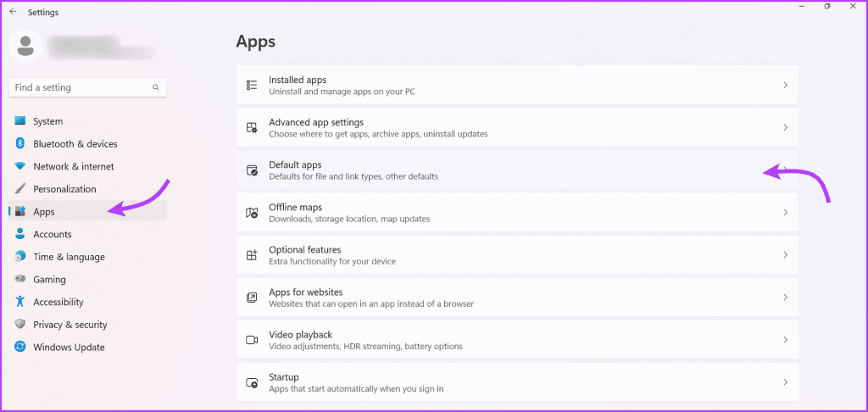Go back using the back arrow
This screenshot has height=412, width=868.
pos(13,12)
